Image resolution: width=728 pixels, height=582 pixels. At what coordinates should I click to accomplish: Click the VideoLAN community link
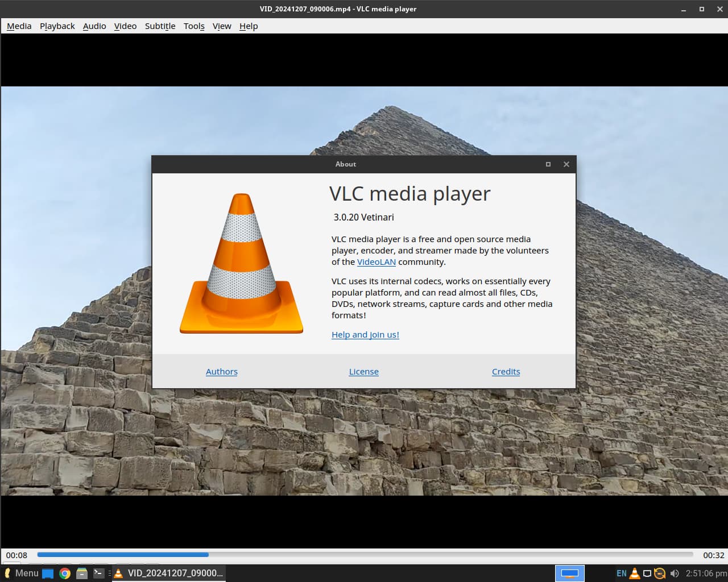376,262
